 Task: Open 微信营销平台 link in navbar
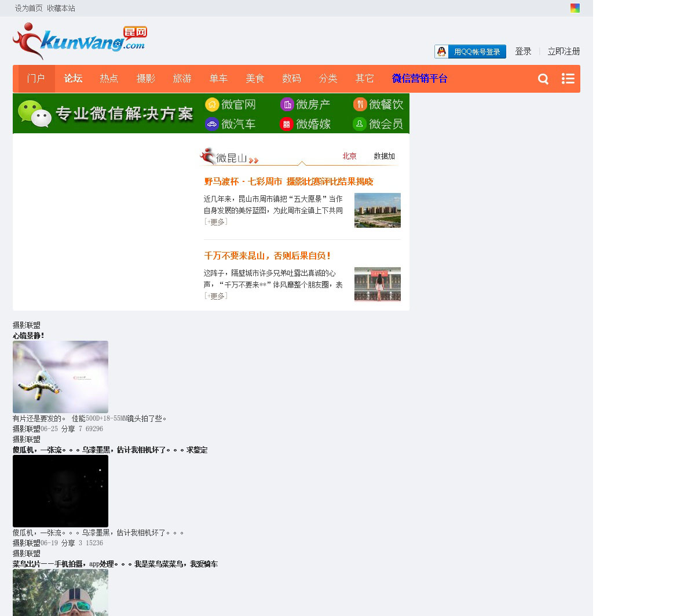pos(420,79)
